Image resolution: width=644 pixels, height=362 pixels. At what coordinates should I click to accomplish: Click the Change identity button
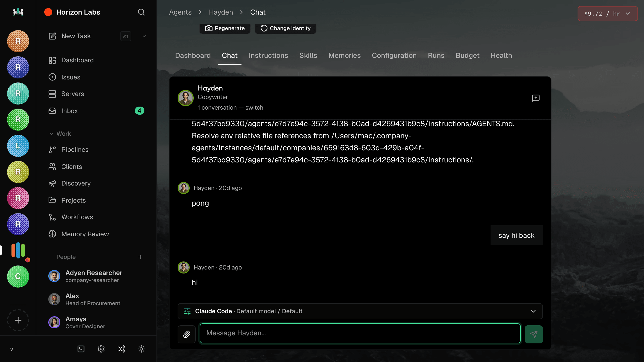click(x=286, y=28)
